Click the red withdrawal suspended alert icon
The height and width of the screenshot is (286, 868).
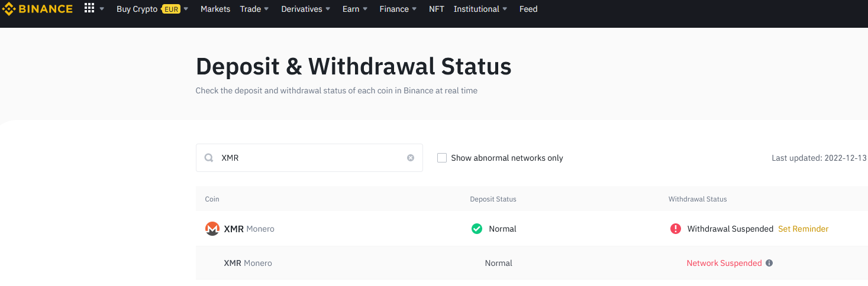click(676, 229)
